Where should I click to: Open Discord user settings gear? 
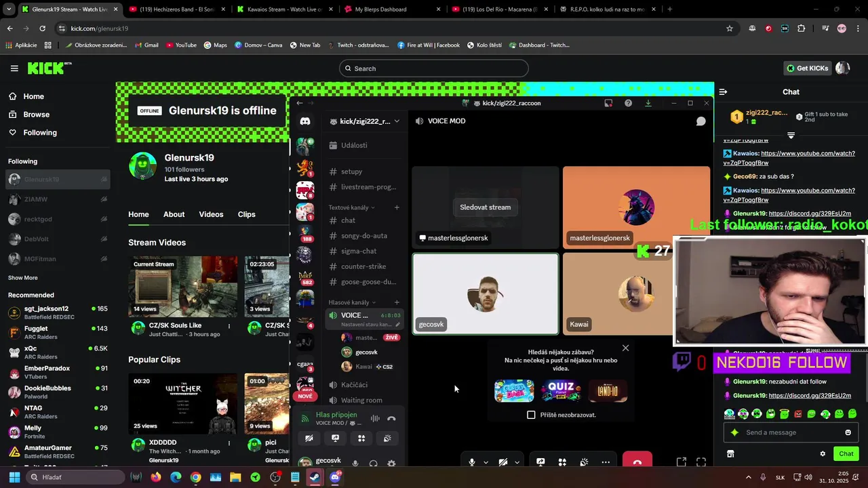pos(391,464)
